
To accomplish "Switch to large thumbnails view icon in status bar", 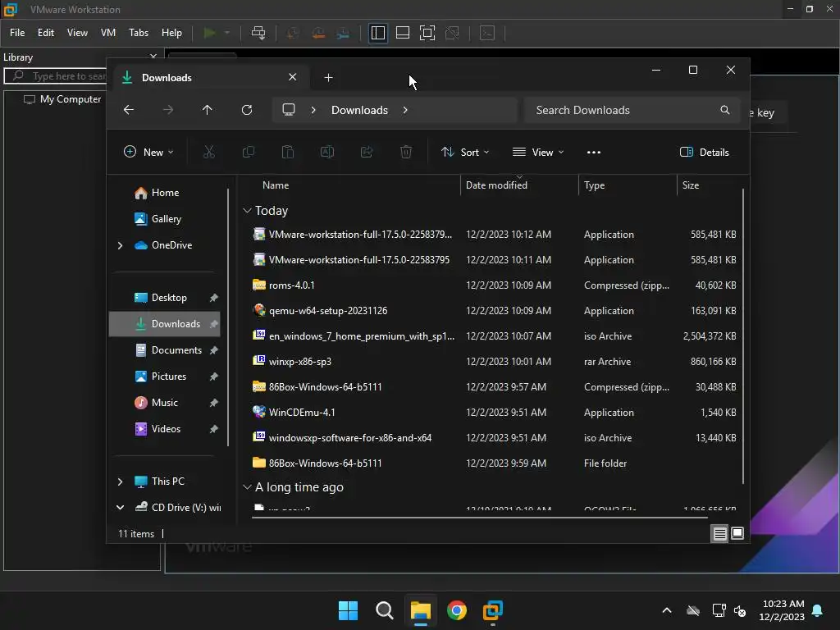I will (x=737, y=533).
